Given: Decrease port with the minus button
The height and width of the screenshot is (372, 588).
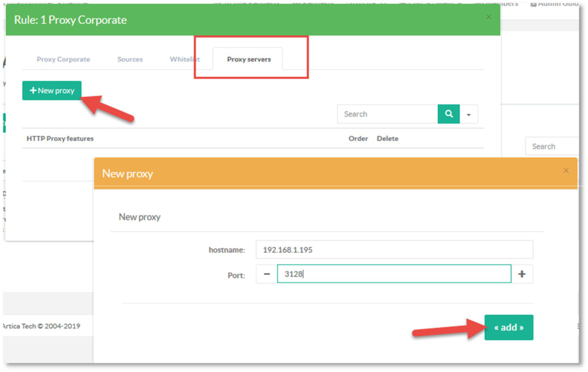Looking at the screenshot, I should 267,274.
